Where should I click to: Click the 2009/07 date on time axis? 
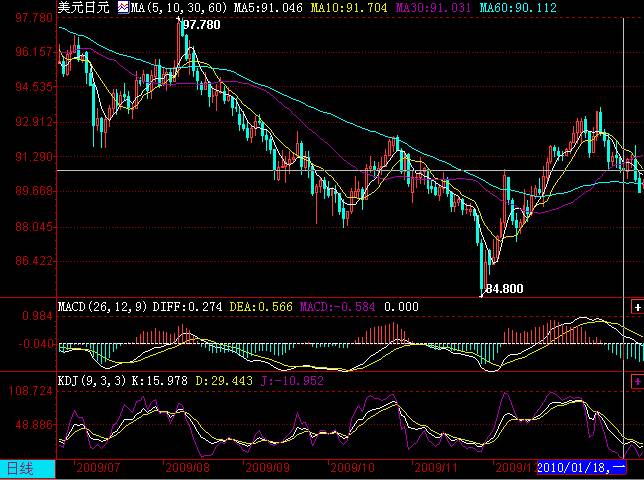pyautogui.click(x=98, y=467)
